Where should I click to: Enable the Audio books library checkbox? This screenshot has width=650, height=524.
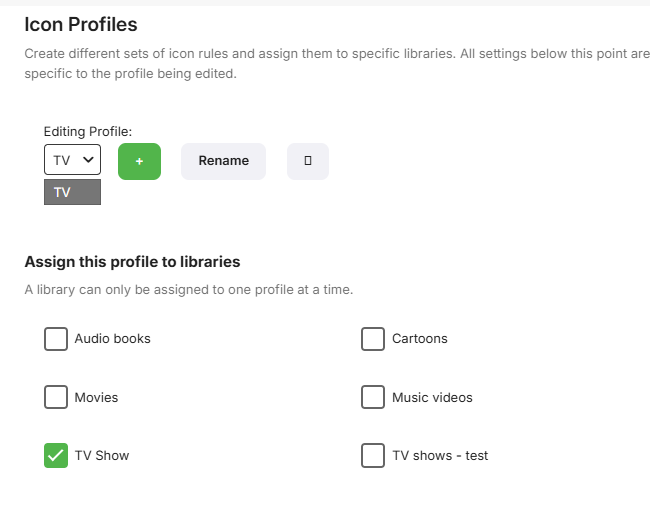pos(56,339)
